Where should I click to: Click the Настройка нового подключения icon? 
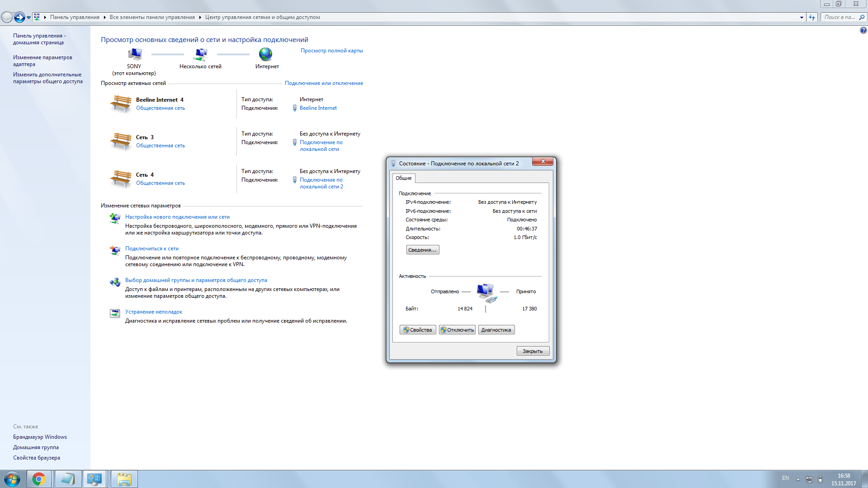(x=114, y=219)
